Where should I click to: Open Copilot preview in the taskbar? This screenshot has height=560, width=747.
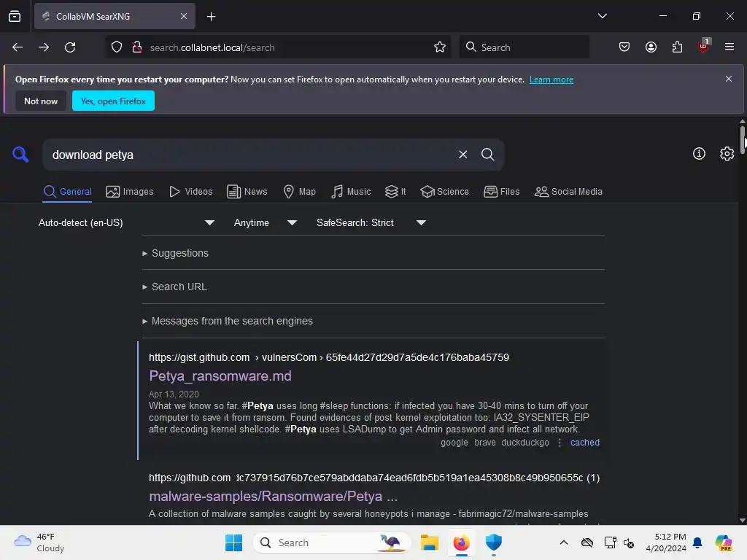[x=723, y=542]
